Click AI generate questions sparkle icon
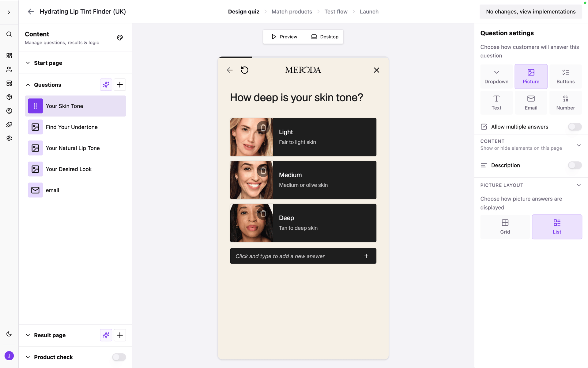Viewport: 588px width, 368px height. (x=106, y=85)
